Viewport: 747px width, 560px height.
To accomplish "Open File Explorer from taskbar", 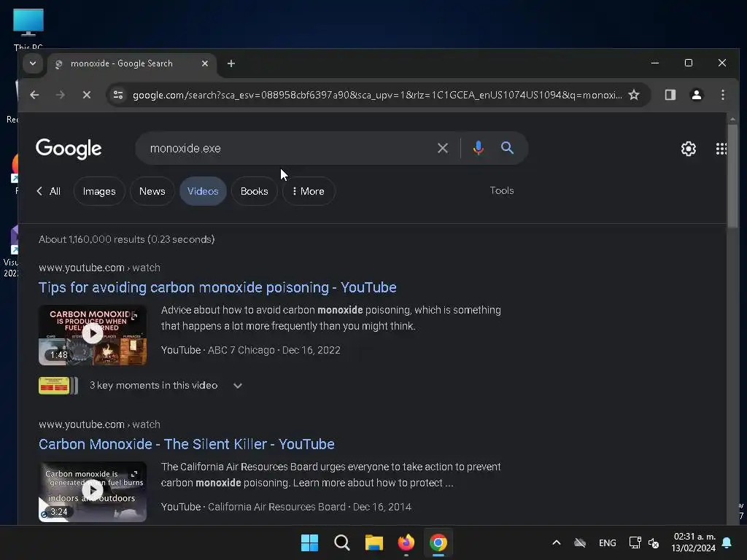I will pos(374,542).
